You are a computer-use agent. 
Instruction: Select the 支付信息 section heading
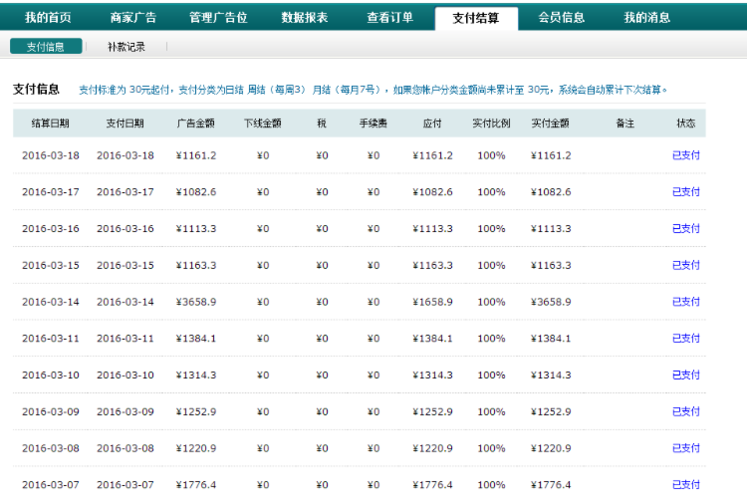(x=36, y=89)
